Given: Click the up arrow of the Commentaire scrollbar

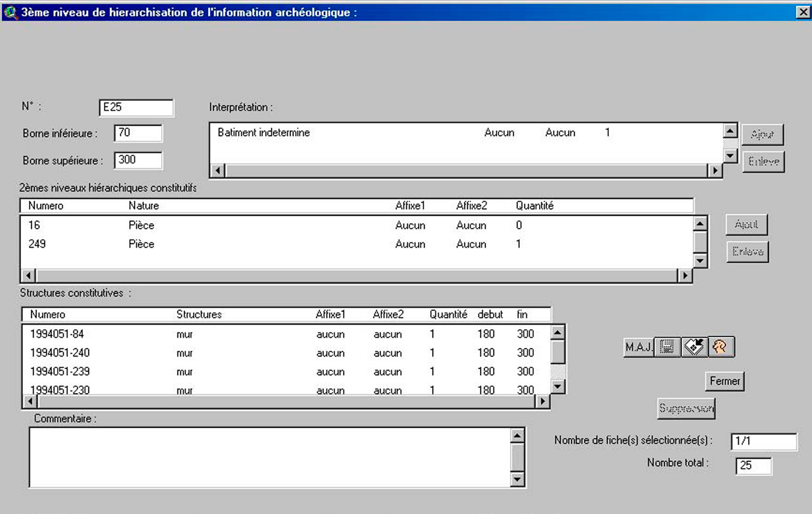Looking at the screenshot, I should coord(517,436).
